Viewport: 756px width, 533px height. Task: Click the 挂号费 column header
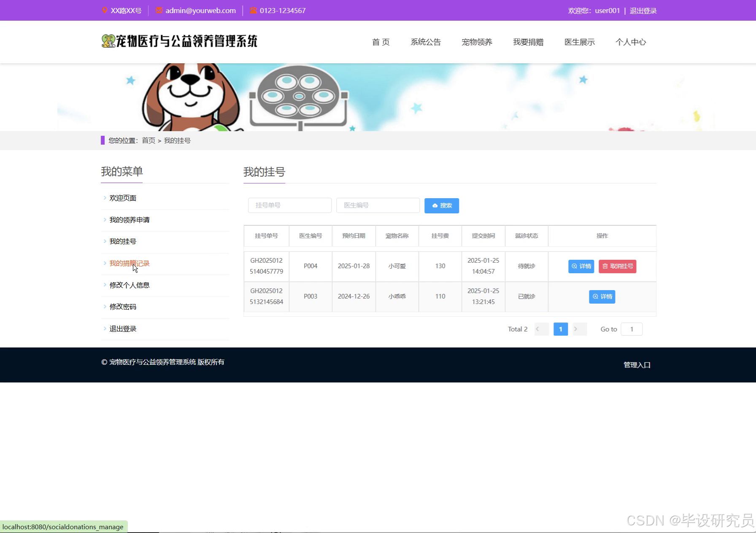(440, 236)
